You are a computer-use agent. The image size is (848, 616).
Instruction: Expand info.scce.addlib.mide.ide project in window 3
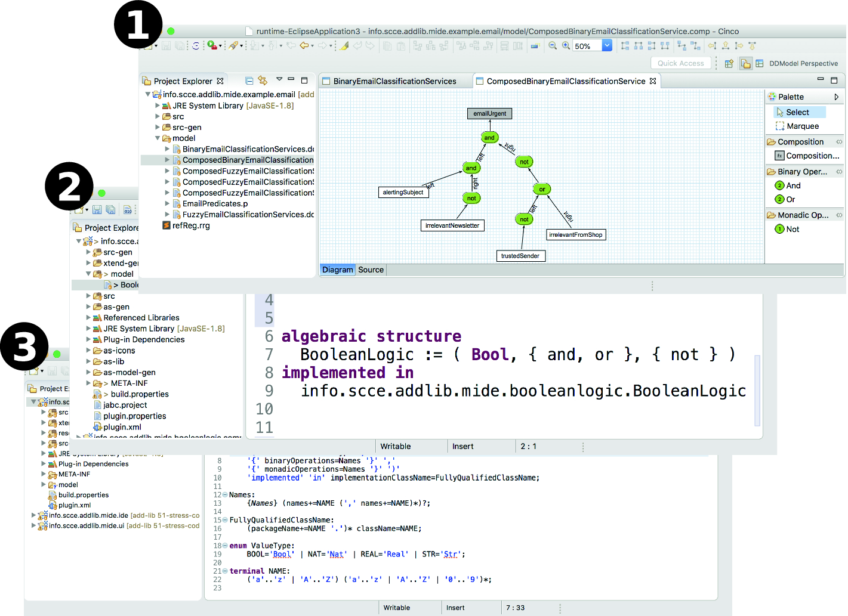[33, 515]
